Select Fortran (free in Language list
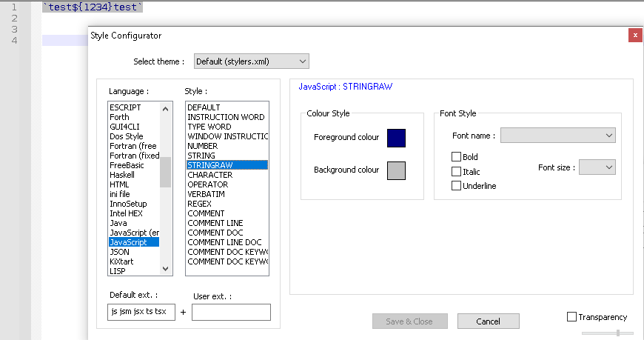Viewport: 644px width, 340px height. pos(134,146)
